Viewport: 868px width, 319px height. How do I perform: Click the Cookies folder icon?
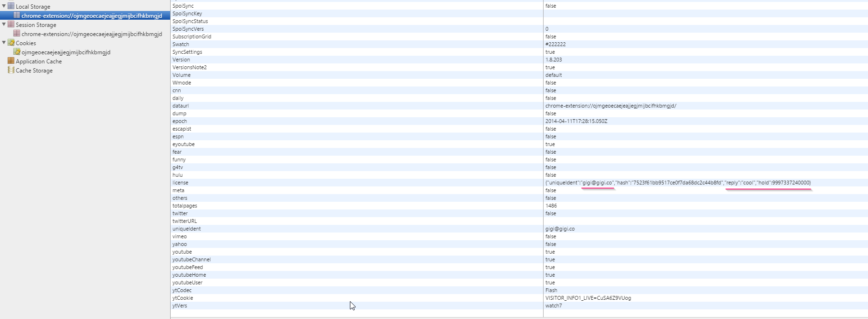click(x=11, y=42)
